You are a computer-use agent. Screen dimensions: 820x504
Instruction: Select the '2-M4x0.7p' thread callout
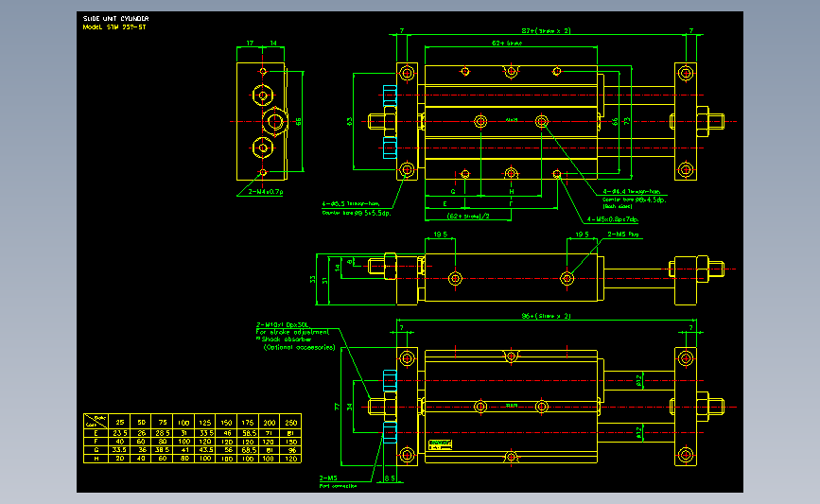coord(266,192)
